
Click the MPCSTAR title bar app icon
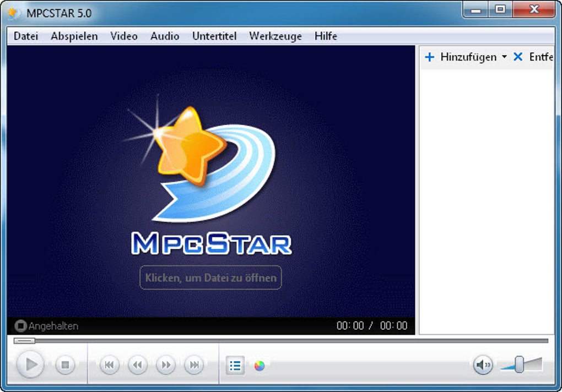coord(14,13)
